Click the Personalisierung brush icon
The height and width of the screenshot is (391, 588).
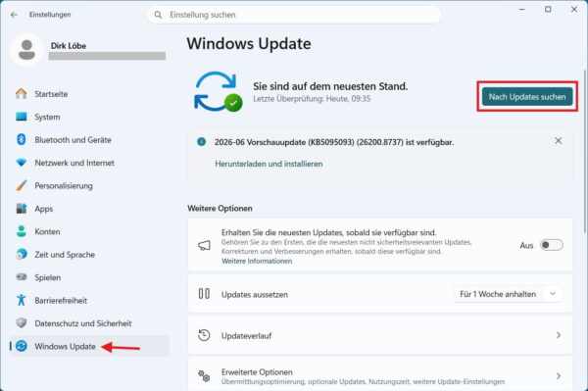tap(22, 185)
